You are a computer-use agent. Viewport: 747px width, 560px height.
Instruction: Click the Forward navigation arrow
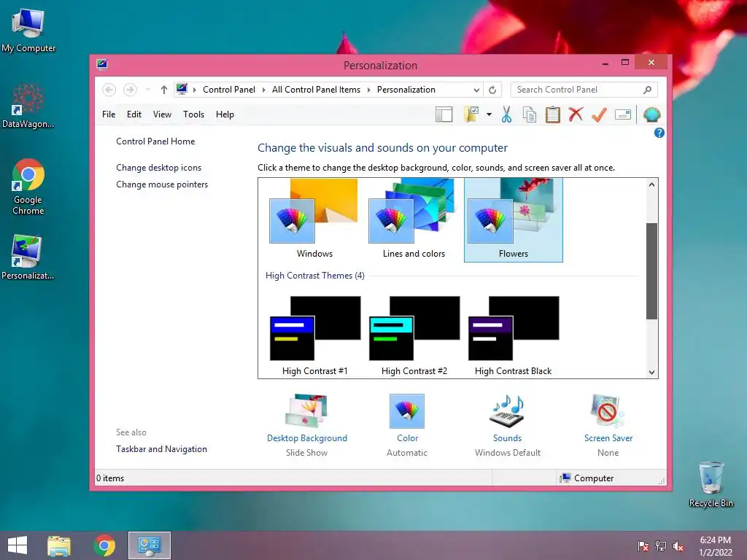point(130,90)
